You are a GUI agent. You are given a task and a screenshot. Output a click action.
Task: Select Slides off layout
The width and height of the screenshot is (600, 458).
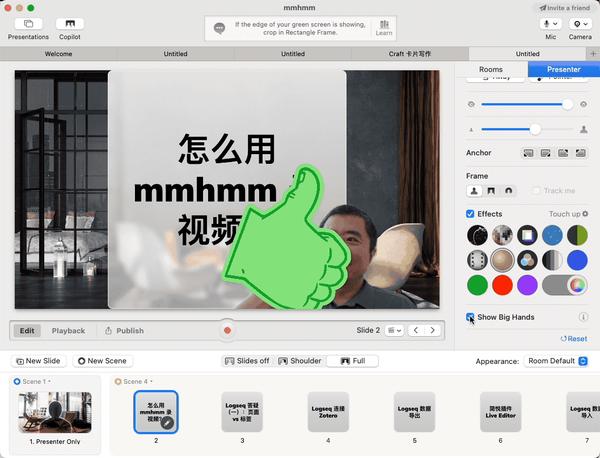[x=247, y=361]
